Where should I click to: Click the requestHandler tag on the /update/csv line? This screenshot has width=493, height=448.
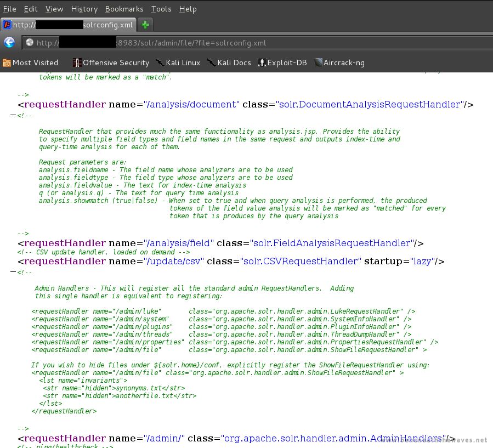(65, 261)
